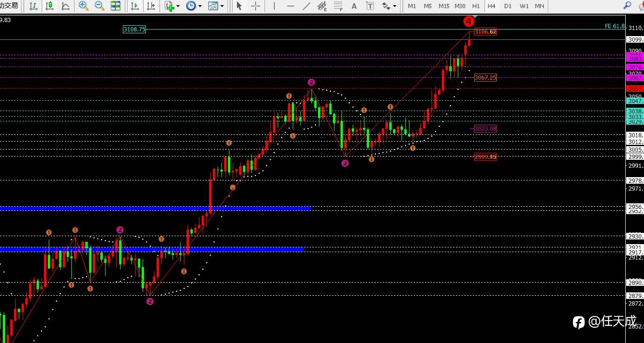Click the magenta 3083 axis price tag
The width and height of the screenshot is (644, 343).
[635, 59]
